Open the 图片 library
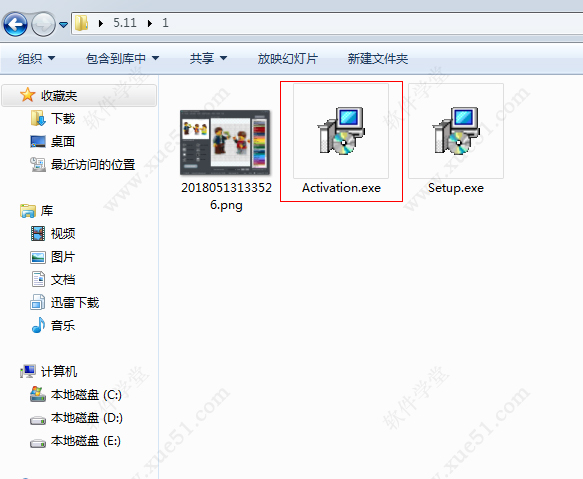This screenshot has width=583, height=479. pyautogui.click(x=53, y=257)
